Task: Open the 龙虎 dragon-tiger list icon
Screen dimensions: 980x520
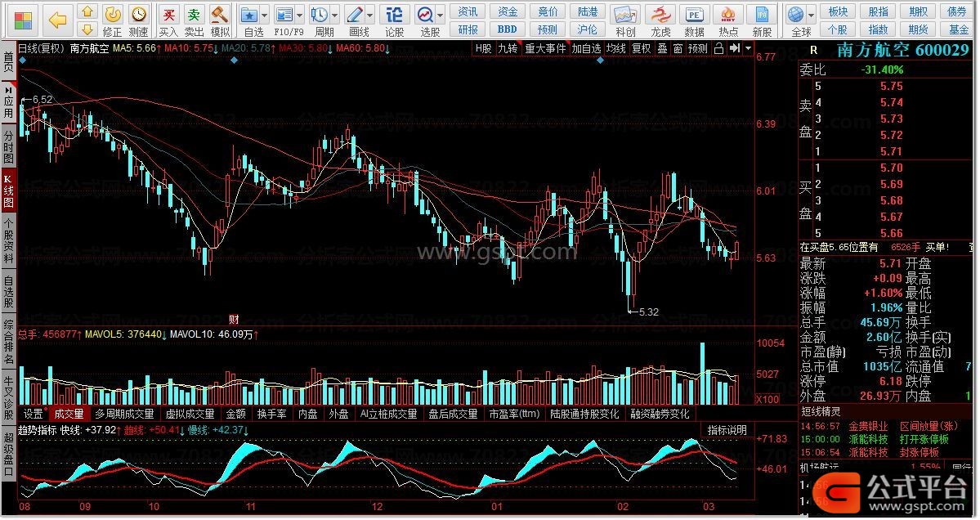Action: point(660,15)
